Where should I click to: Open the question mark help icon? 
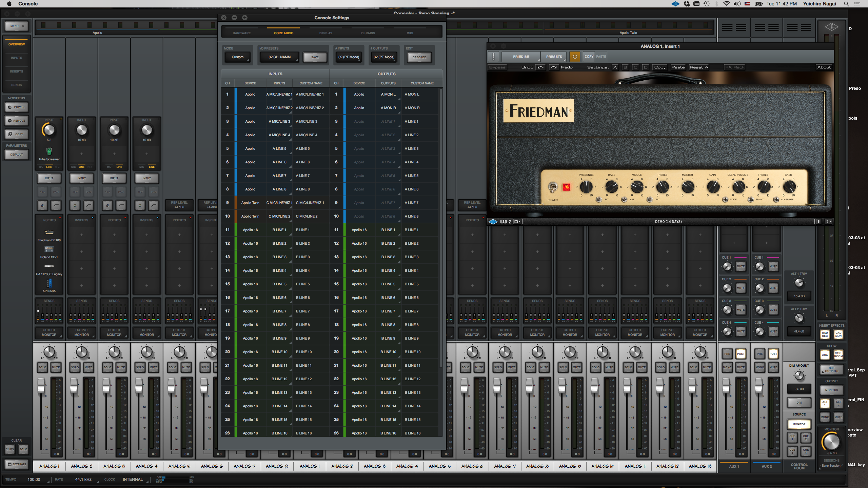(828, 222)
